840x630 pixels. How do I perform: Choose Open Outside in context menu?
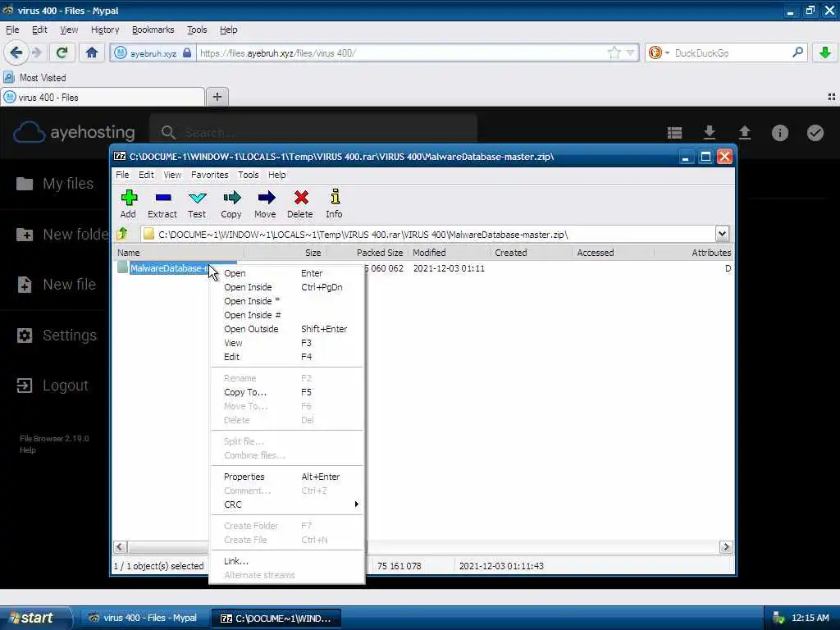click(286, 329)
